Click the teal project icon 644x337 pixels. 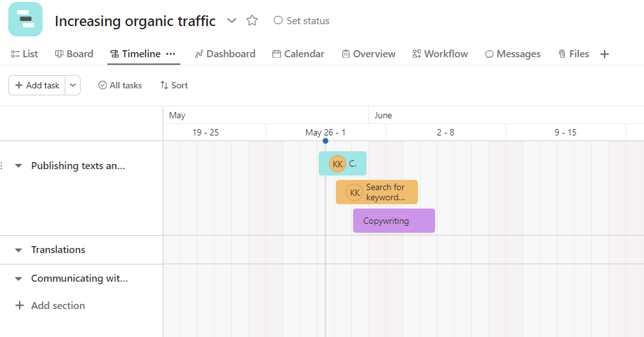[25, 19]
